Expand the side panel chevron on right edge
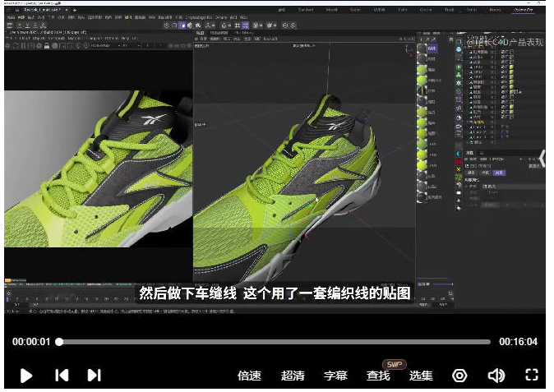554x392 pixels. coord(542,158)
